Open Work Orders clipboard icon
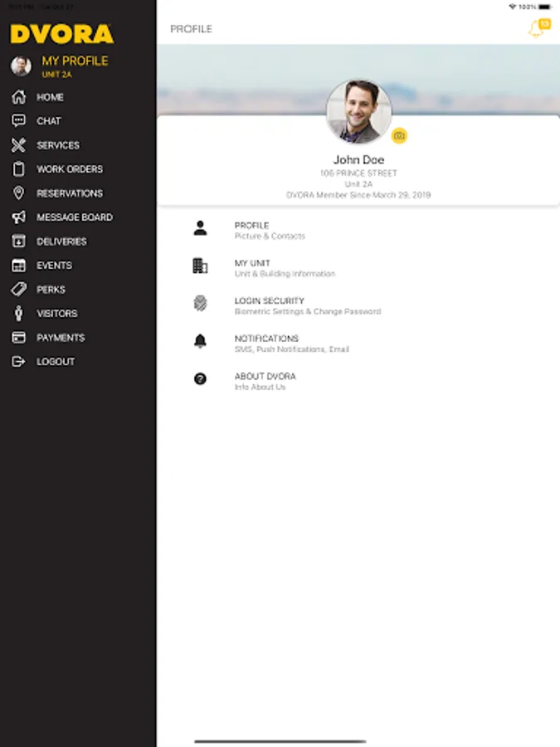The image size is (560, 747). [x=18, y=168]
